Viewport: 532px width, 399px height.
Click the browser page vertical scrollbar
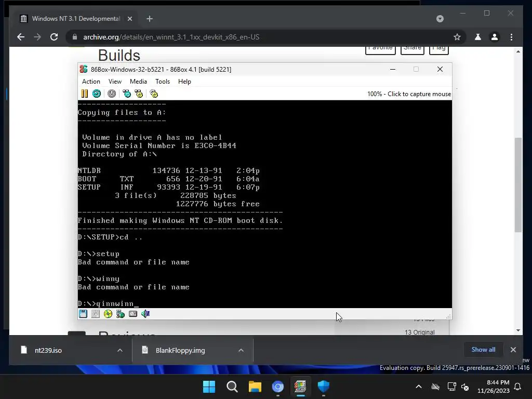click(x=518, y=185)
